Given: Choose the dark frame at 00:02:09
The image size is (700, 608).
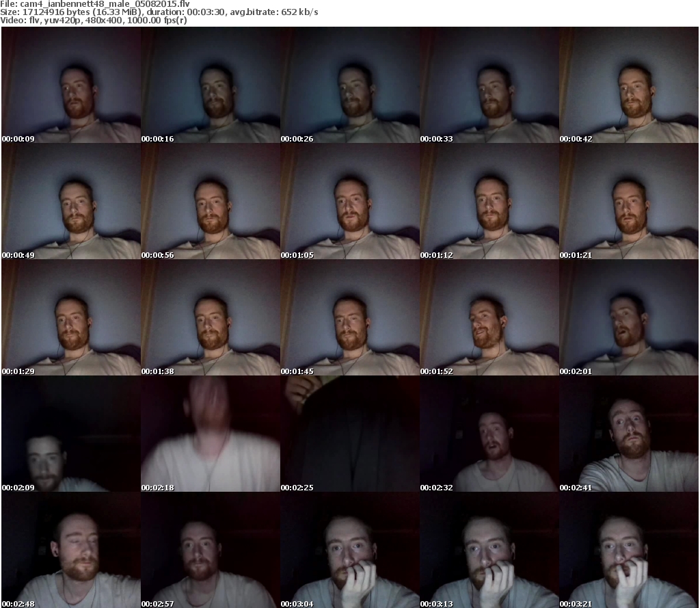Looking at the screenshot, I should tap(71, 434).
